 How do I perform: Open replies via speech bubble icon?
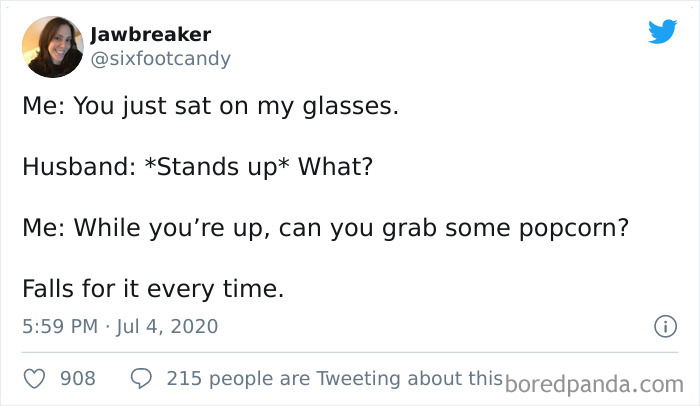point(141,378)
